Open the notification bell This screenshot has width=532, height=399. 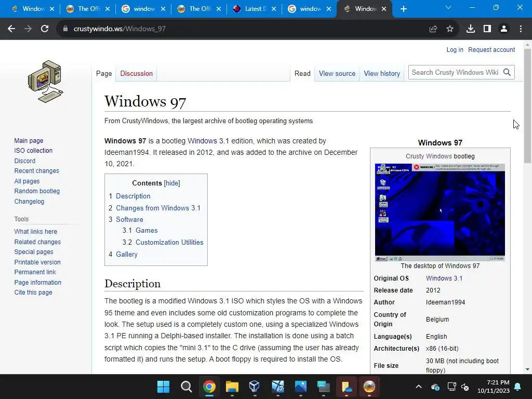click(x=518, y=387)
